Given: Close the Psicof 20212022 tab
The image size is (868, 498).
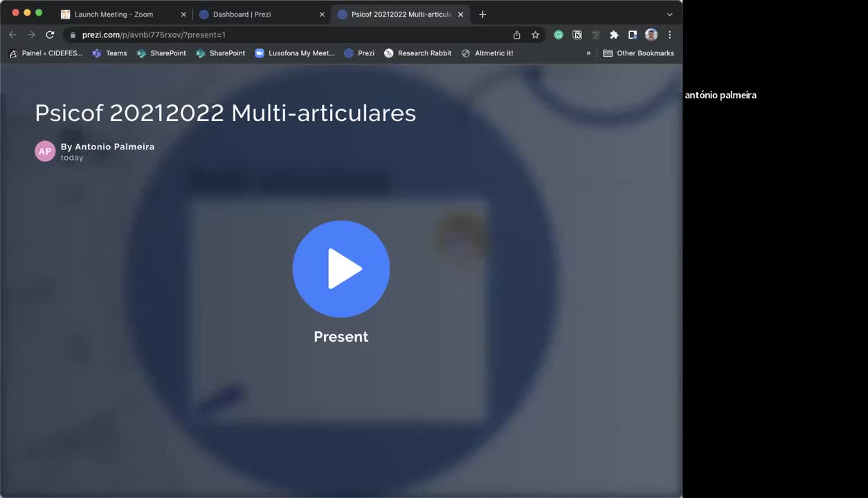Looking at the screenshot, I should click(x=460, y=15).
